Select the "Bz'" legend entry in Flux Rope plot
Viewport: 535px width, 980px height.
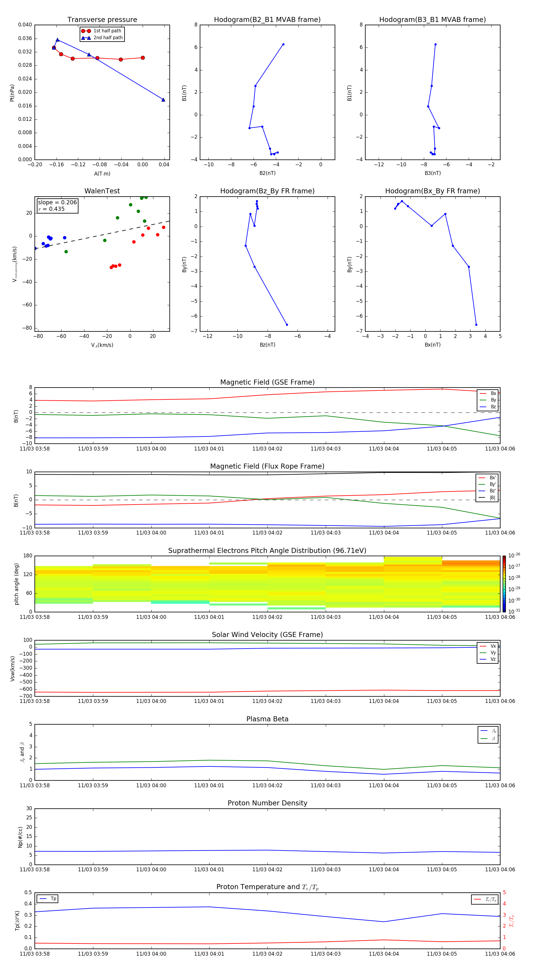(x=487, y=491)
